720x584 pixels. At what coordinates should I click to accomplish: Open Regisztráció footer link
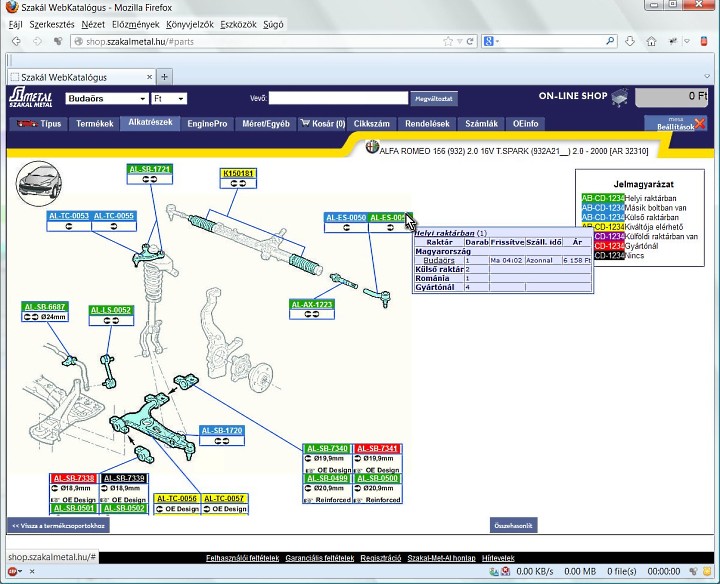(381, 558)
